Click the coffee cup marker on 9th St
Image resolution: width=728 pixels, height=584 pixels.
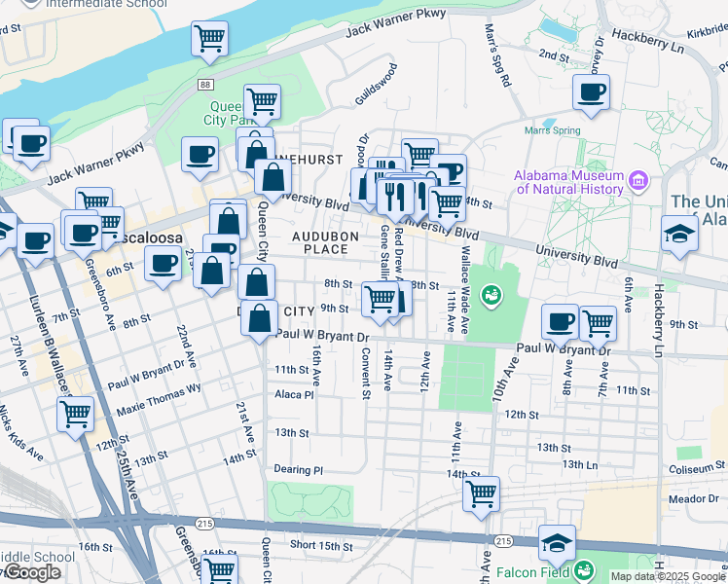pyautogui.click(x=560, y=321)
